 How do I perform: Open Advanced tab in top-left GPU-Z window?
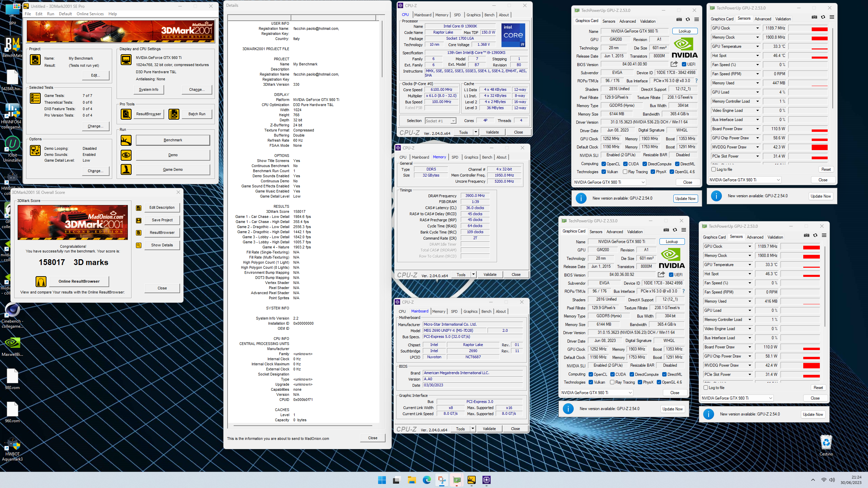(x=627, y=21)
